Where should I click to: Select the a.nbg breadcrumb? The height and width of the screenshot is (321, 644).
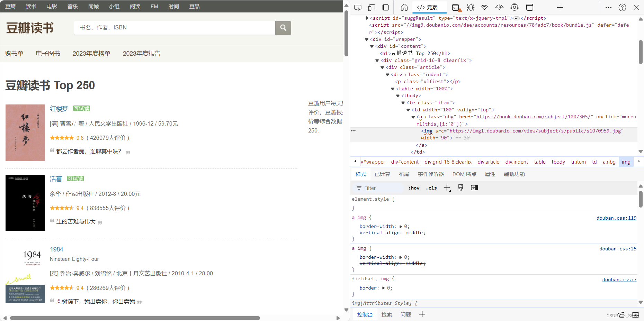click(609, 162)
